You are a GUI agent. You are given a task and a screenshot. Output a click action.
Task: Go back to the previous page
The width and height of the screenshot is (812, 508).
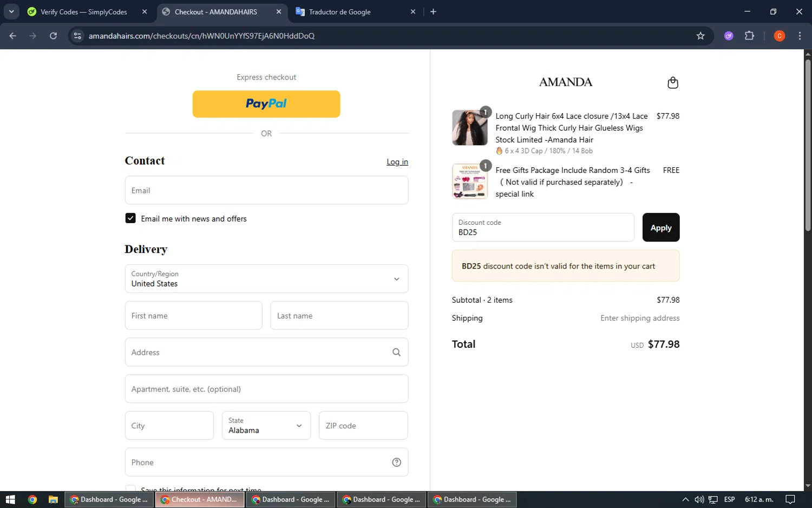point(13,36)
